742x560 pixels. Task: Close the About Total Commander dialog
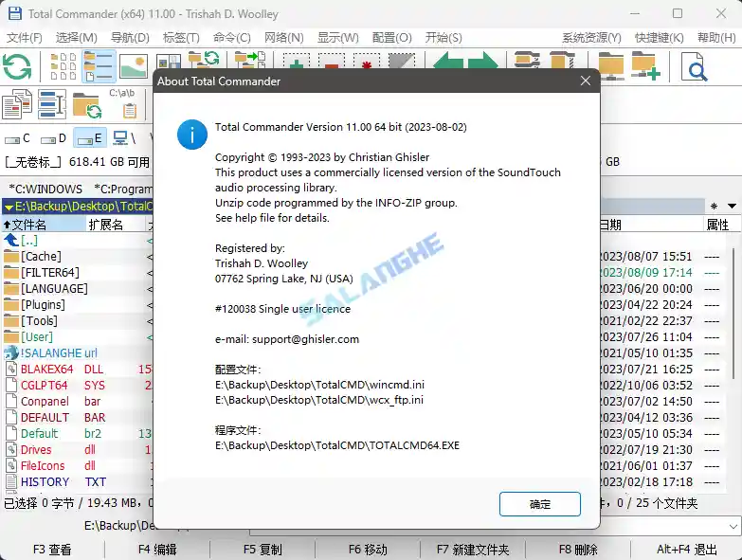point(586,81)
